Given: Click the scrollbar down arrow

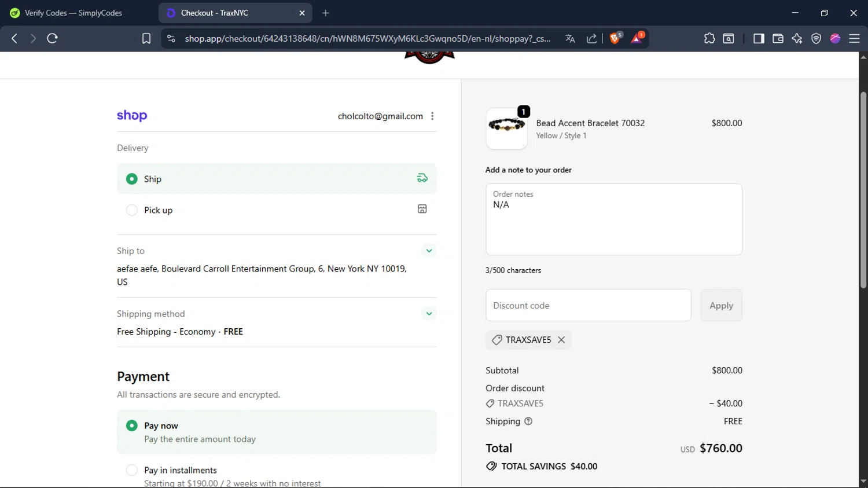Looking at the screenshot, I should [x=863, y=482].
